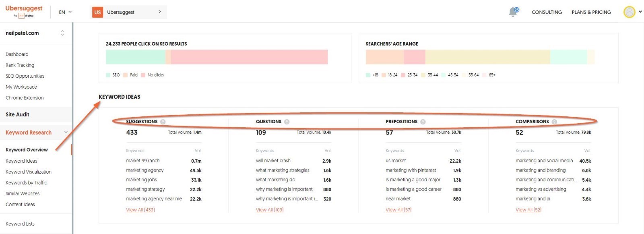Screen dimensions: 644x234
Task: Expand the neilpatel.com project switcher
Action: click(x=62, y=33)
